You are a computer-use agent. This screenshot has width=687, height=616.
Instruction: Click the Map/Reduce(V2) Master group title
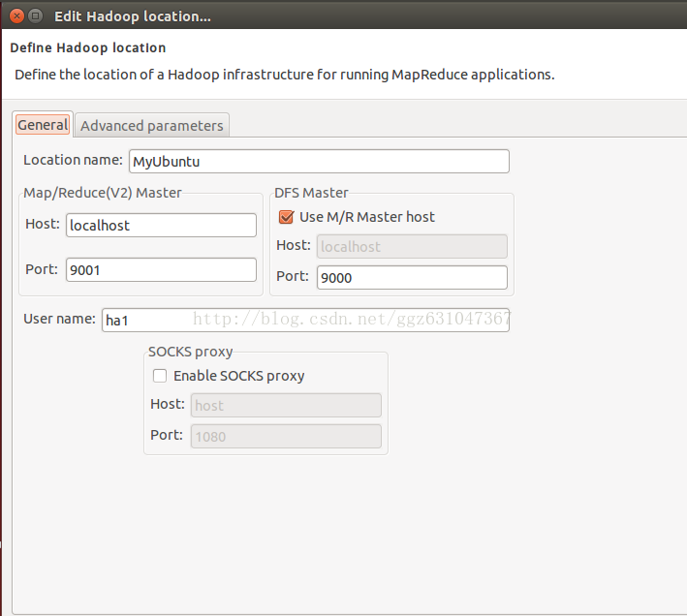(x=102, y=193)
